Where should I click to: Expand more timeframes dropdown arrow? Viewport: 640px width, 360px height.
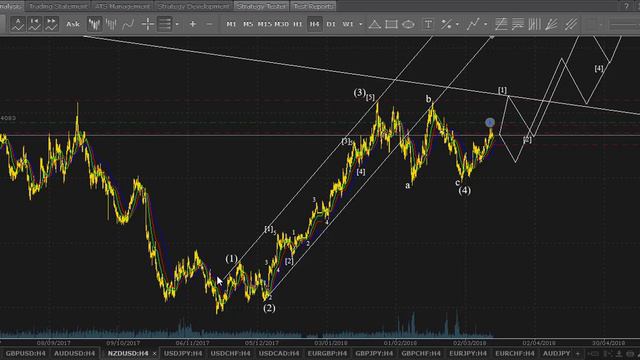coord(360,24)
